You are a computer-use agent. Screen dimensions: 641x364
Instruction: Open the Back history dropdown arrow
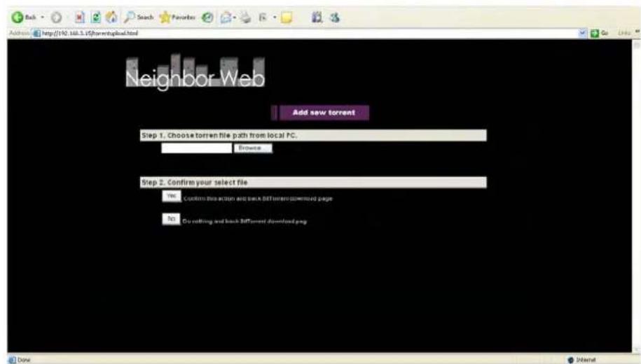(x=42, y=17)
